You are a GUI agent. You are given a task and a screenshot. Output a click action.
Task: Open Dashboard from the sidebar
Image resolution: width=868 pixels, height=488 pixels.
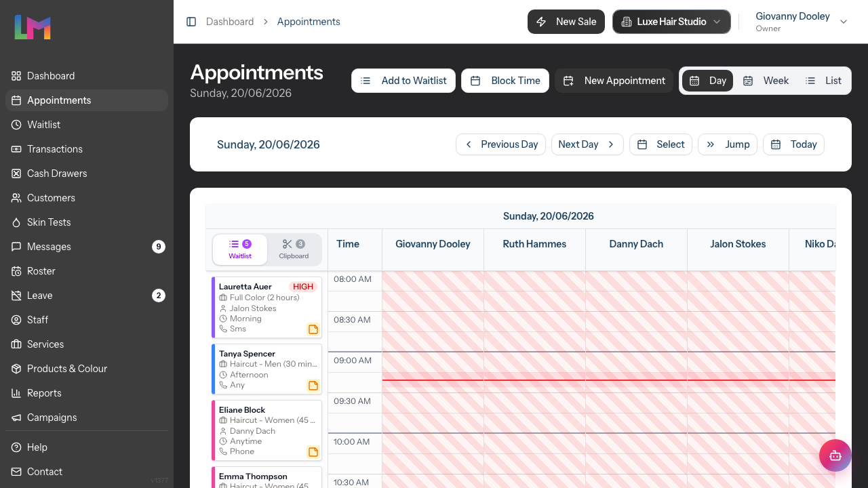point(87,76)
